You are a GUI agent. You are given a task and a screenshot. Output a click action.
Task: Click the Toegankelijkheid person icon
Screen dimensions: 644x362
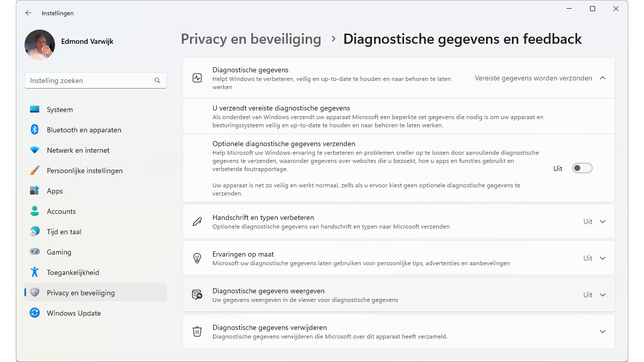(35, 272)
